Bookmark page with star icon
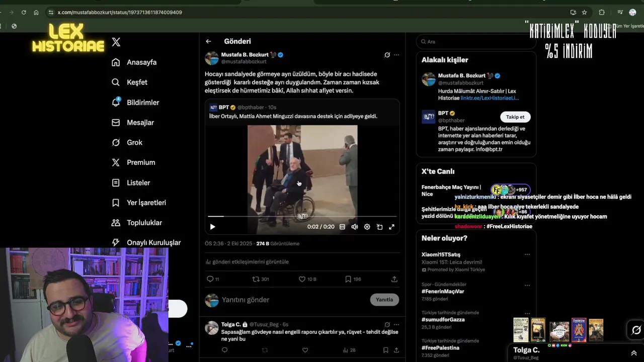The height and width of the screenshot is (362, 644). coord(584,12)
